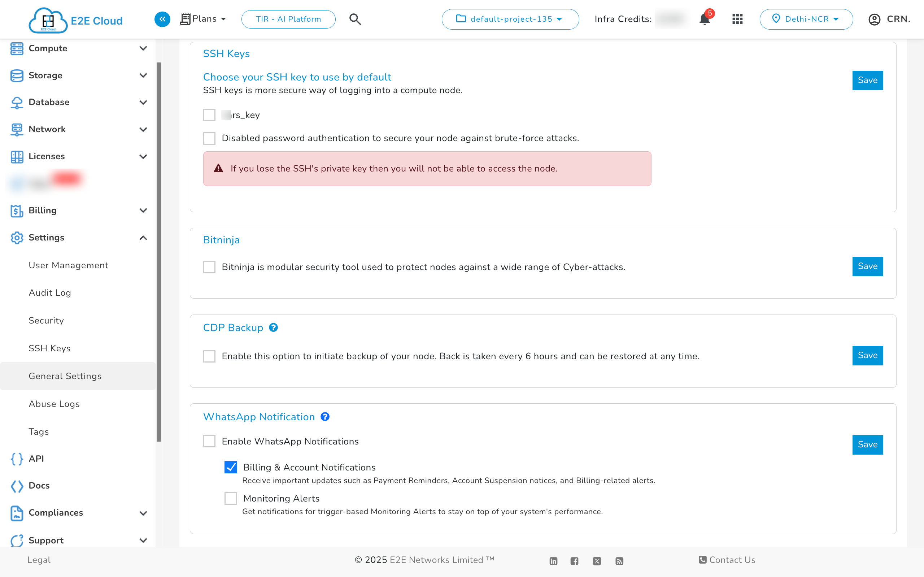Open LinkedIn icon in footer

click(553, 561)
